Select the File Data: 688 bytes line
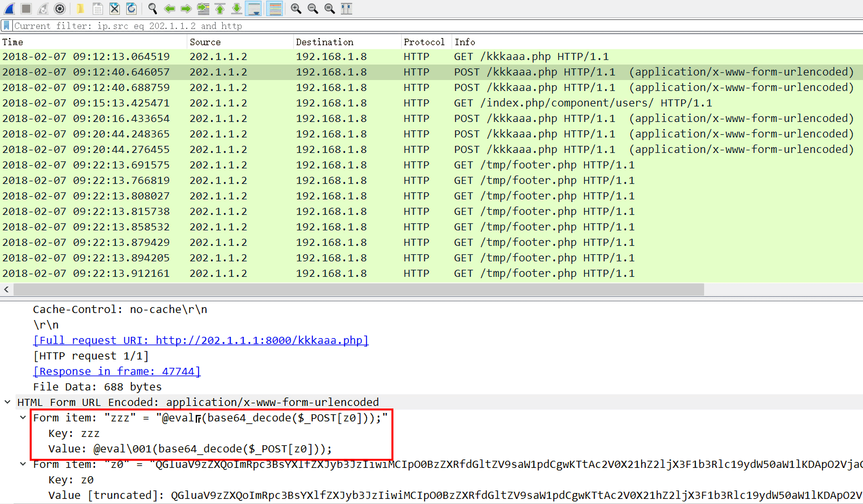 coord(97,387)
